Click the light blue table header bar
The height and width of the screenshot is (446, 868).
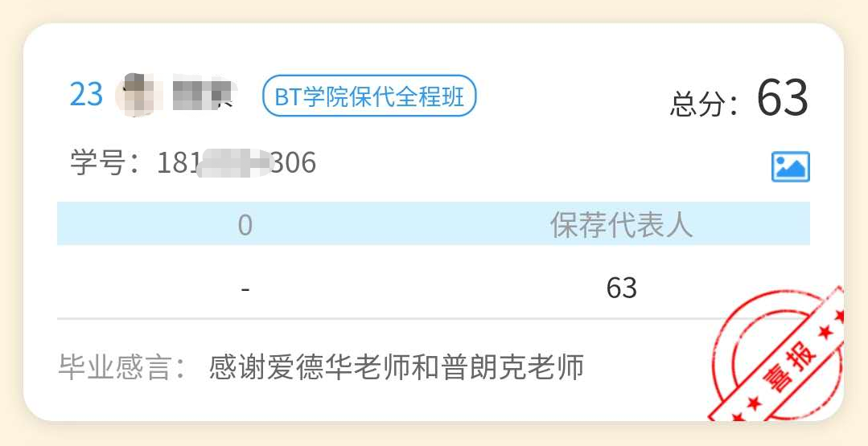pos(434,223)
